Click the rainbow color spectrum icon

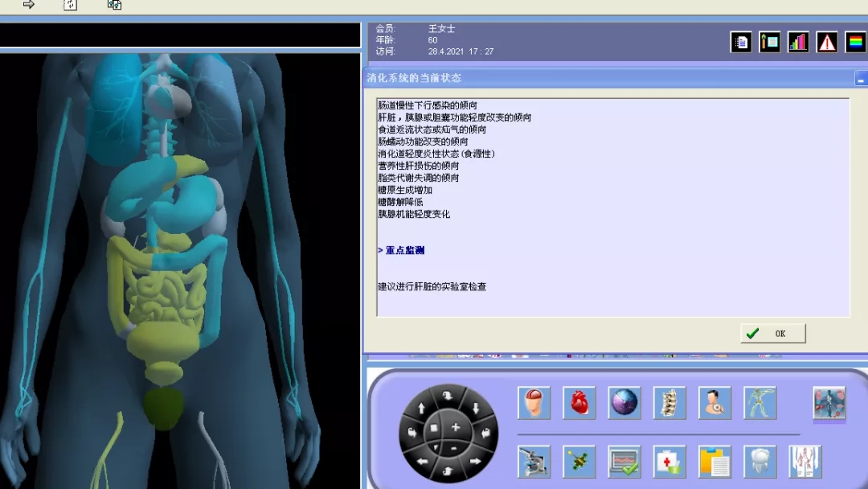[x=856, y=43]
